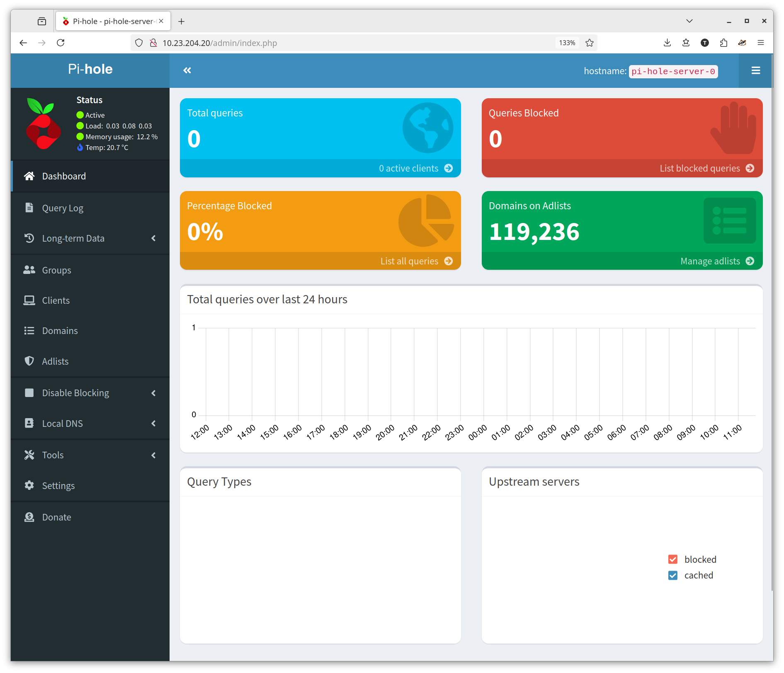The image size is (784, 673).
Task: Expand the Long-term Data submenu chevron
Action: click(x=154, y=238)
